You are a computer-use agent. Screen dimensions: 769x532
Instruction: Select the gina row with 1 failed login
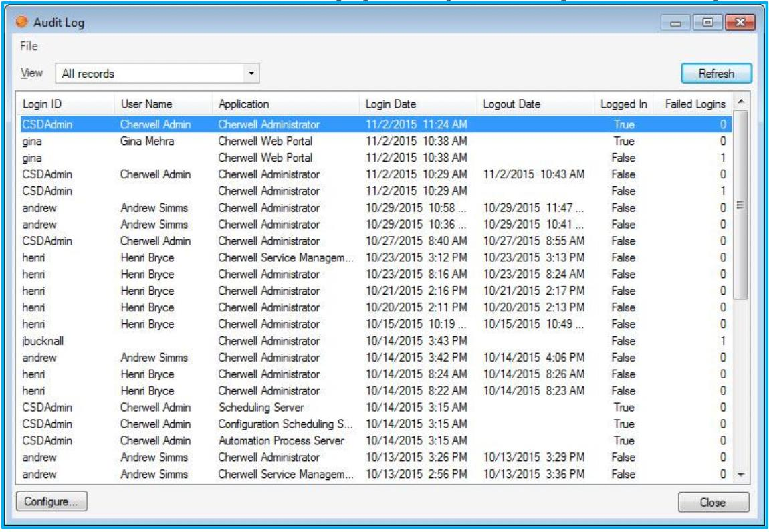click(376, 158)
